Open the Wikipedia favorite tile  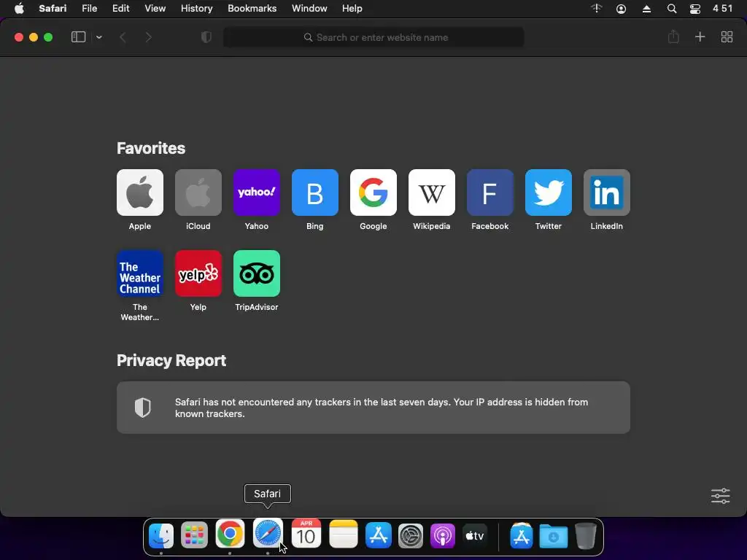[432, 192]
